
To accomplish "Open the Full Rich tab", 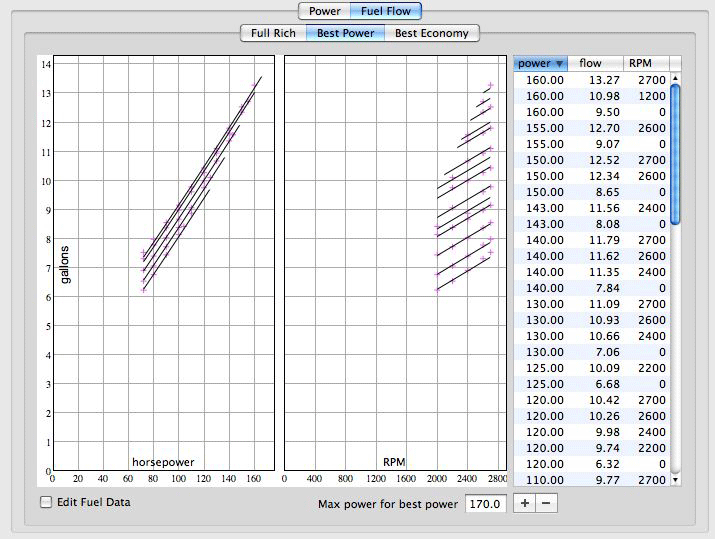I will pyautogui.click(x=273, y=33).
